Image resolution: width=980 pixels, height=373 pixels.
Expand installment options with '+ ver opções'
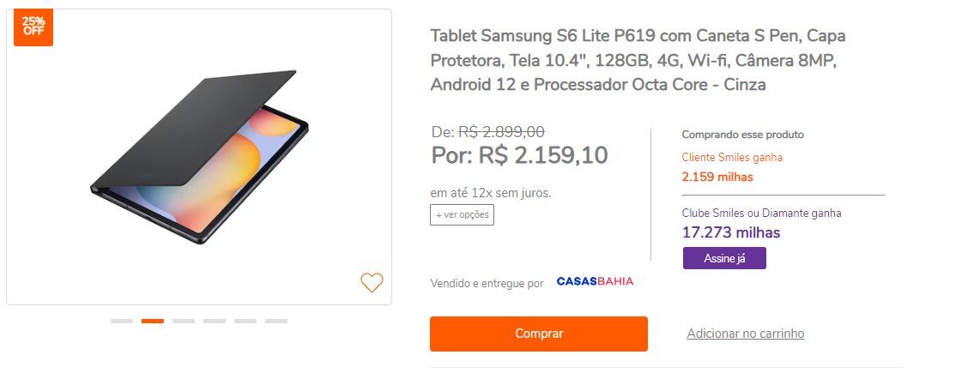coord(462,215)
